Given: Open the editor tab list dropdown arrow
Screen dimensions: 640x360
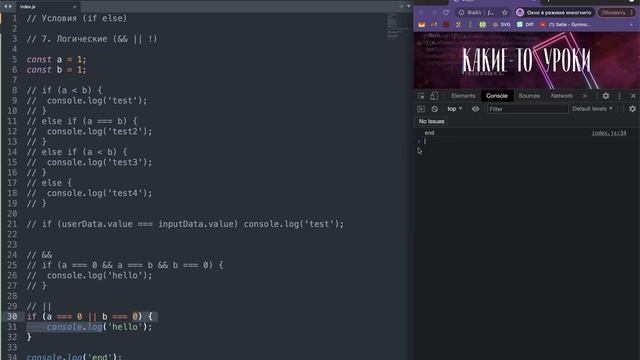Looking at the screenshot, I should tap(409, 6).
